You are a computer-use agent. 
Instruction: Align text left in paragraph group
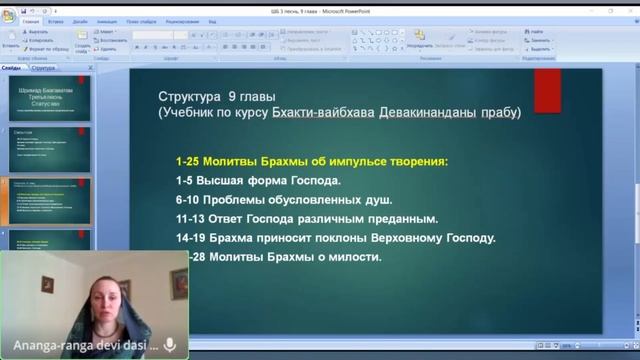225,47
